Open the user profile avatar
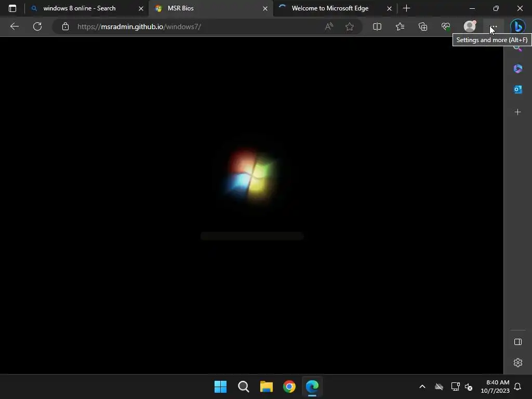The image size is (532, 399). pyautogui.click(x=470, y=26)
